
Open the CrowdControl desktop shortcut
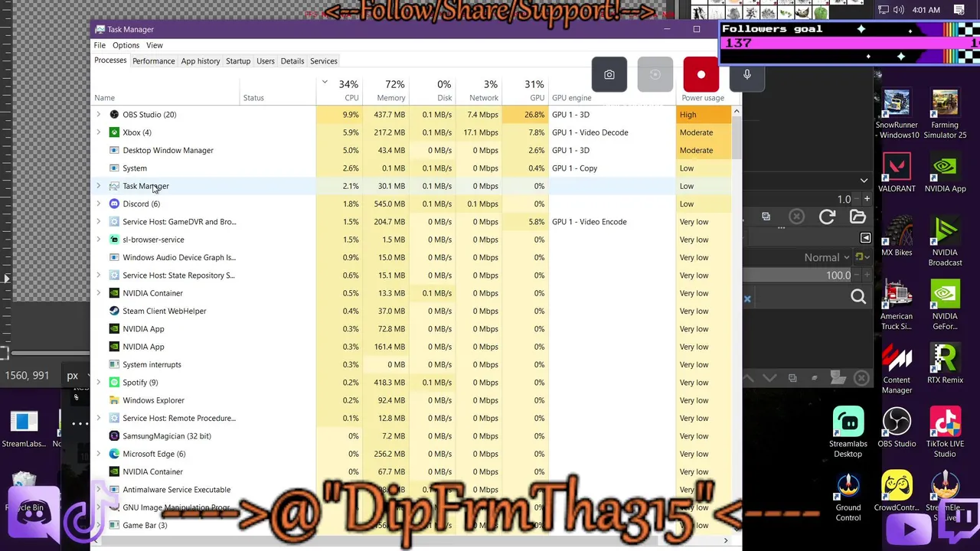897,491
